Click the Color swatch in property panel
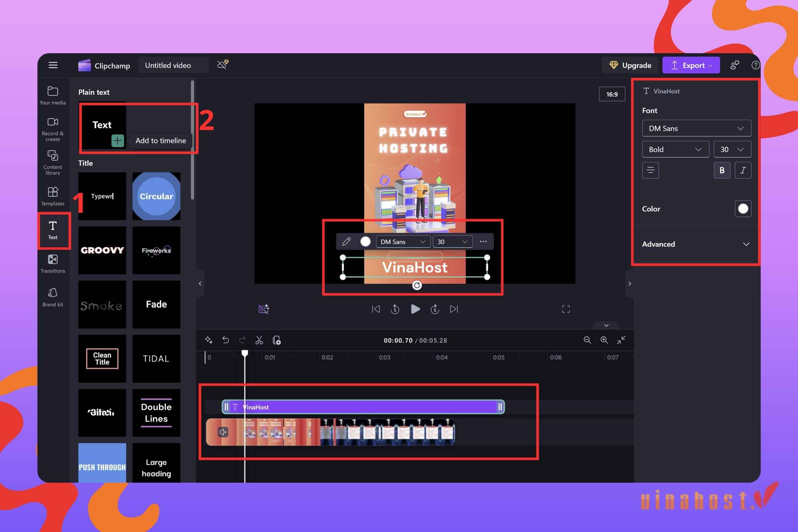798x532 pixels. pos(743,209)
